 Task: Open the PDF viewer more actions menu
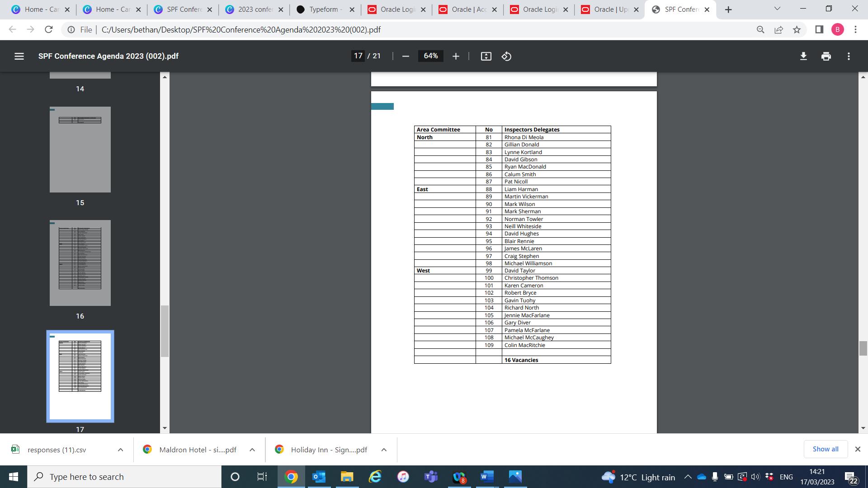[849, 56]
